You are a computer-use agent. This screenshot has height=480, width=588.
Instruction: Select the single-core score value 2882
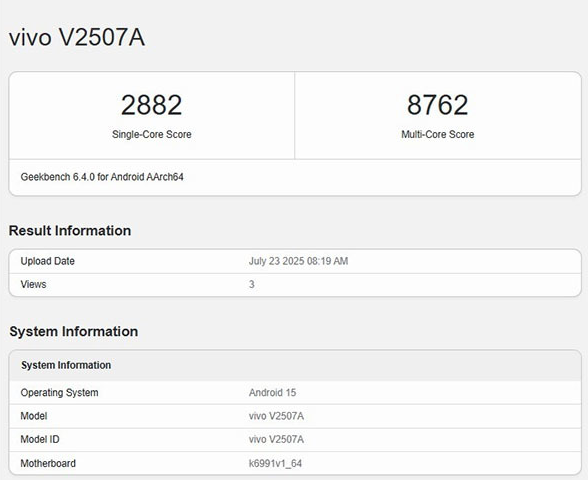coord(152,105)
